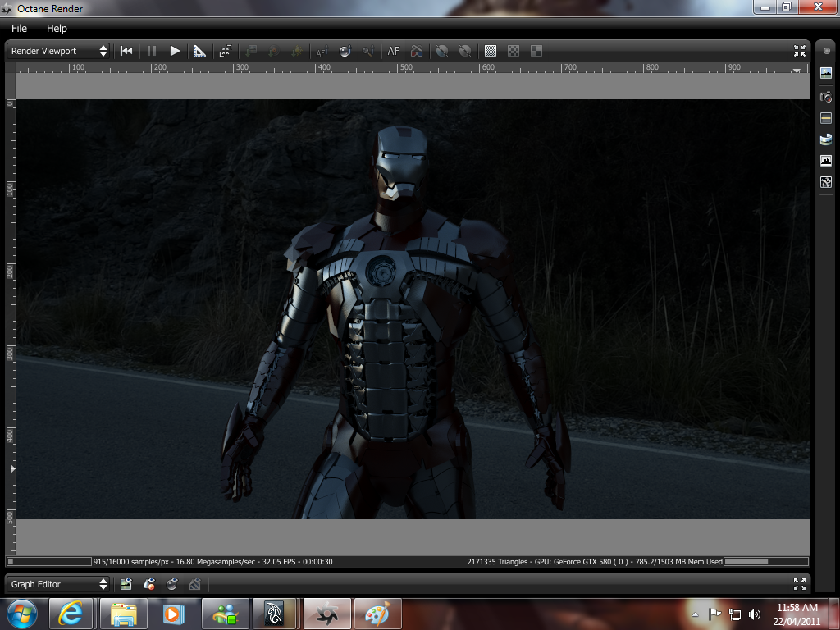Switch to the Paint window in the taskbar

tap(377, 614)
